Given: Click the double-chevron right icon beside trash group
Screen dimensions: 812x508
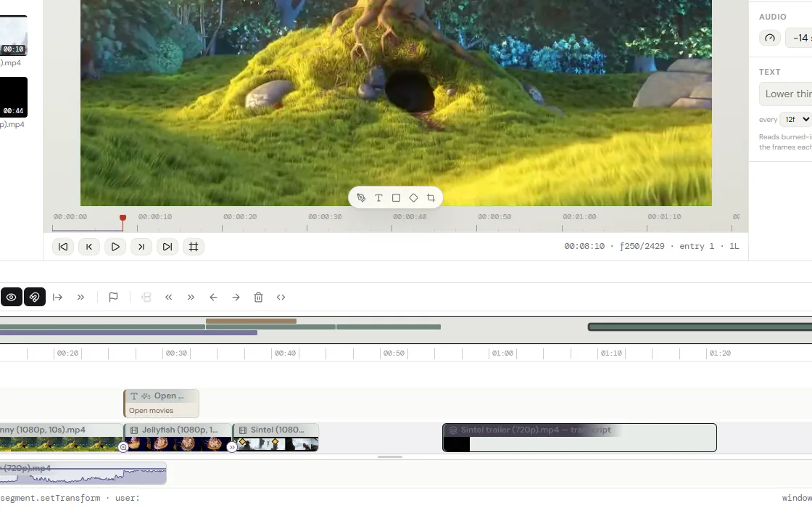Looking at the screenshot, I should [191, 297].
